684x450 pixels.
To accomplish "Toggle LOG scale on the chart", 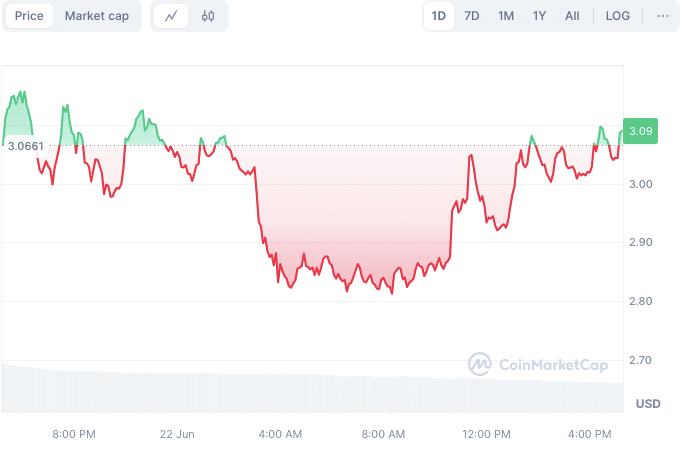I will pos(618,16).
